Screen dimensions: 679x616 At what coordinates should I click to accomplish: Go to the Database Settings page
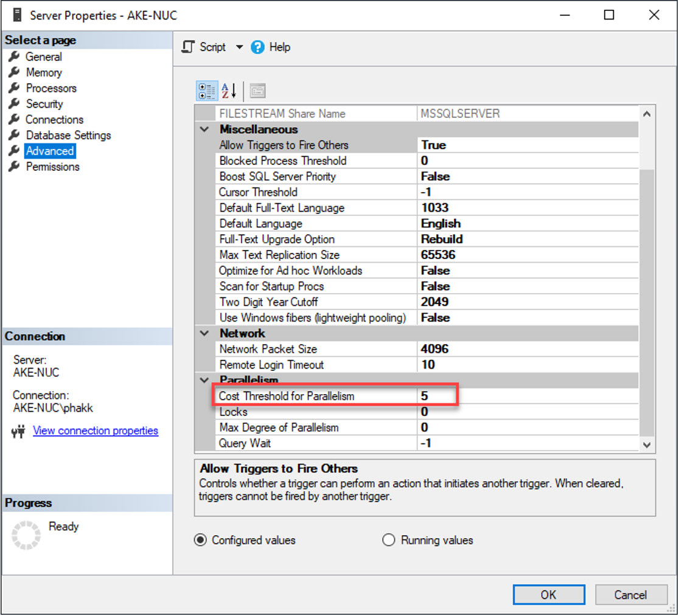point(68,136)
